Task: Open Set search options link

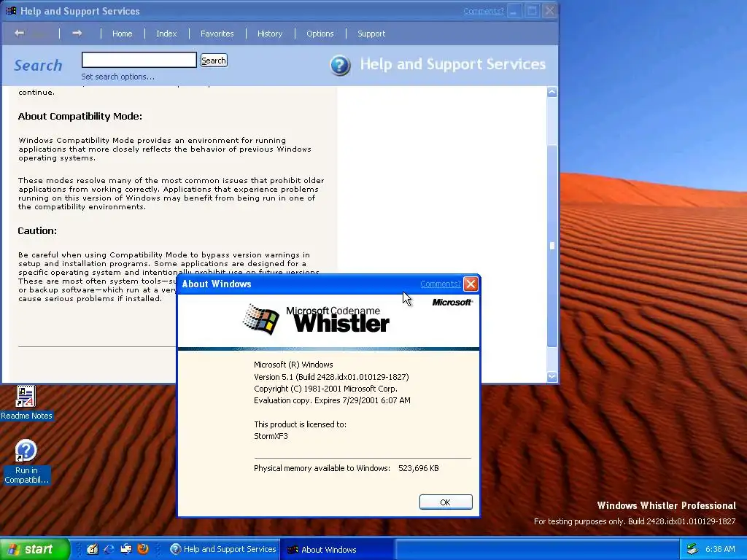Action: (x=117, y=77)
